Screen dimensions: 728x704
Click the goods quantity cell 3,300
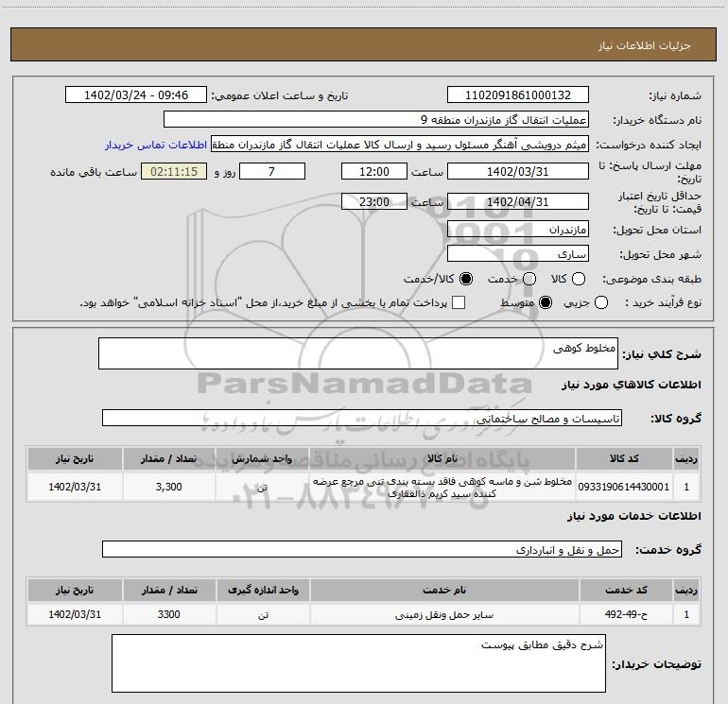[169, 487]
